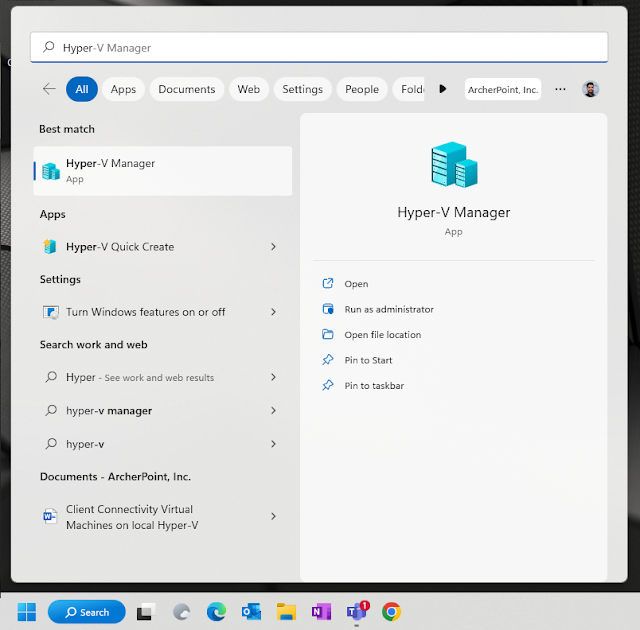Choose Pin to Start

pos(368,360)
